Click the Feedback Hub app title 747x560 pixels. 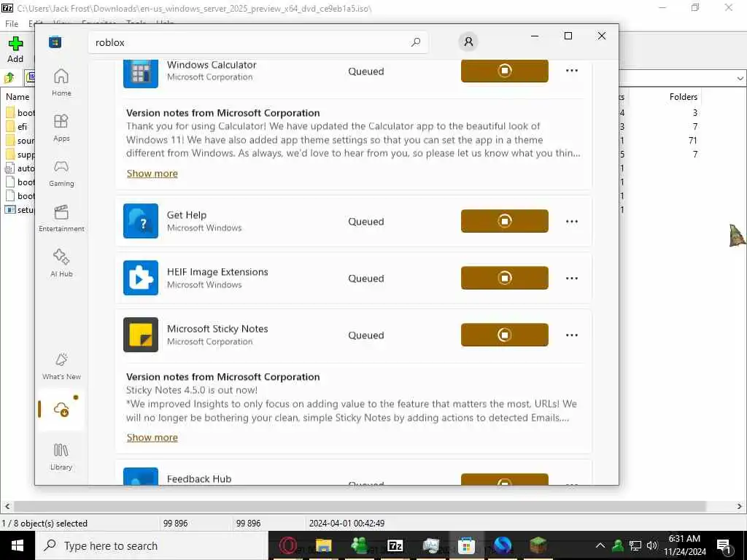point(199,479)
